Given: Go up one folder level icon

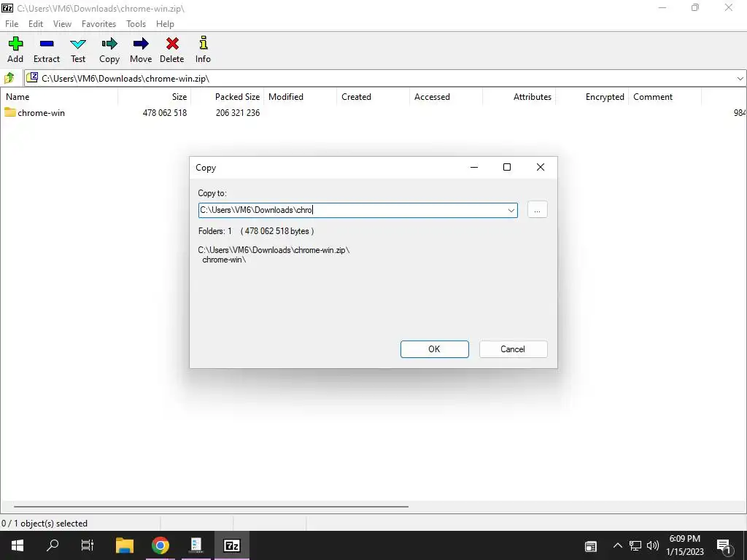Looking at the screenshot, I should [x=9, y=78].
